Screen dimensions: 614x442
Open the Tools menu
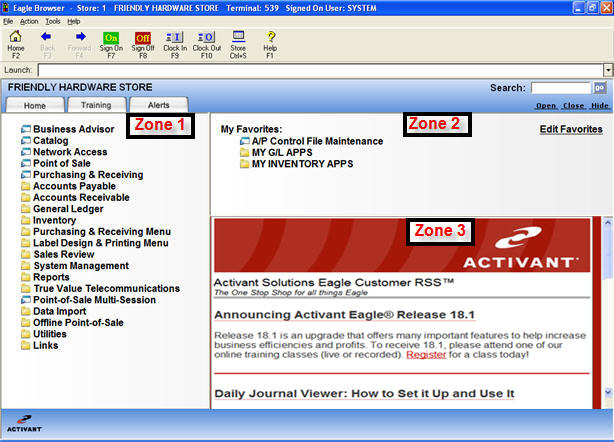[53, 20]
